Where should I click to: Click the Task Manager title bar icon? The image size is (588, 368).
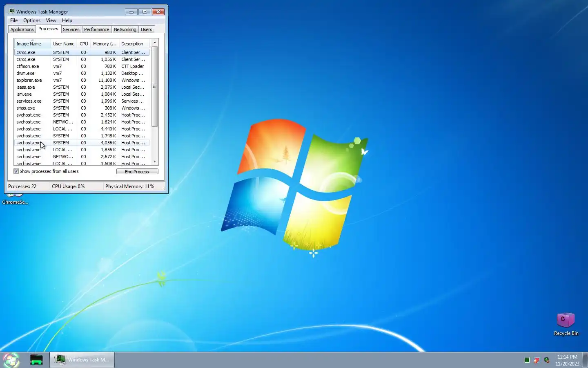[x=11, y=11]
